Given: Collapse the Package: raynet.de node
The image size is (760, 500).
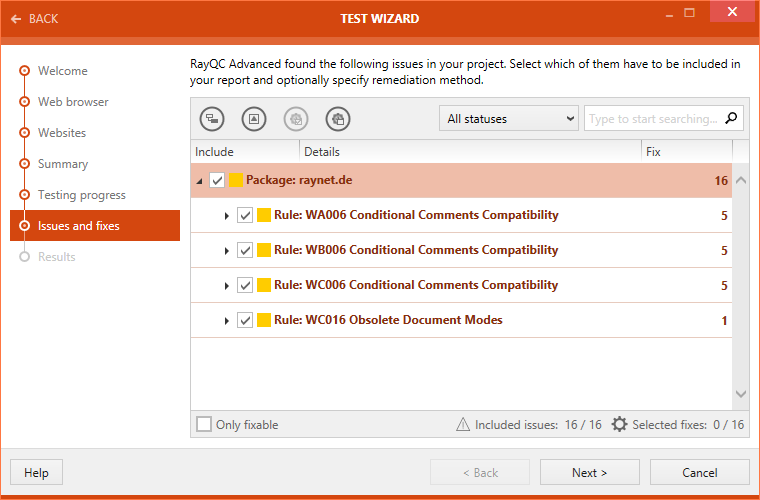Looking at the screenshot, I should tap(199, 181).
